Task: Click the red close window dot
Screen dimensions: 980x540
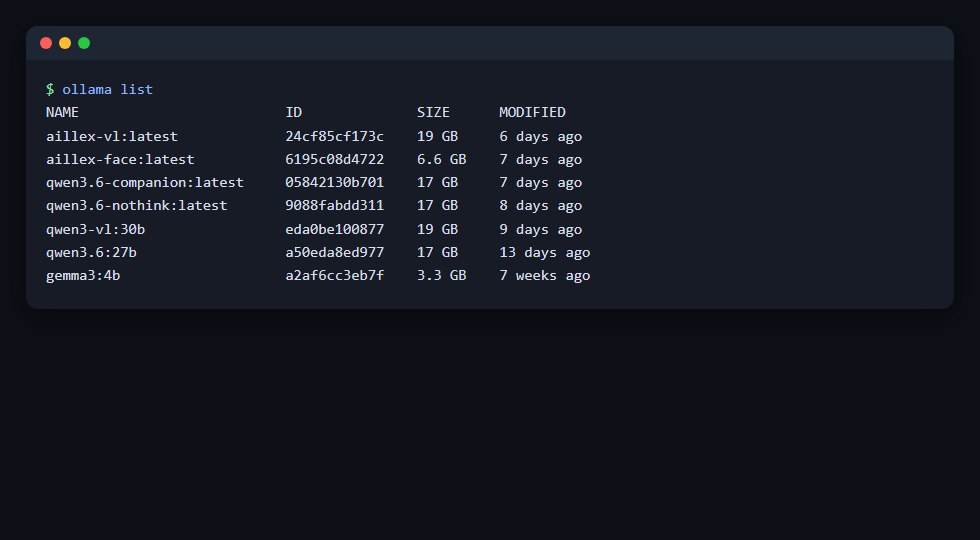Action: pyautogui.click(x=46, y=43)
